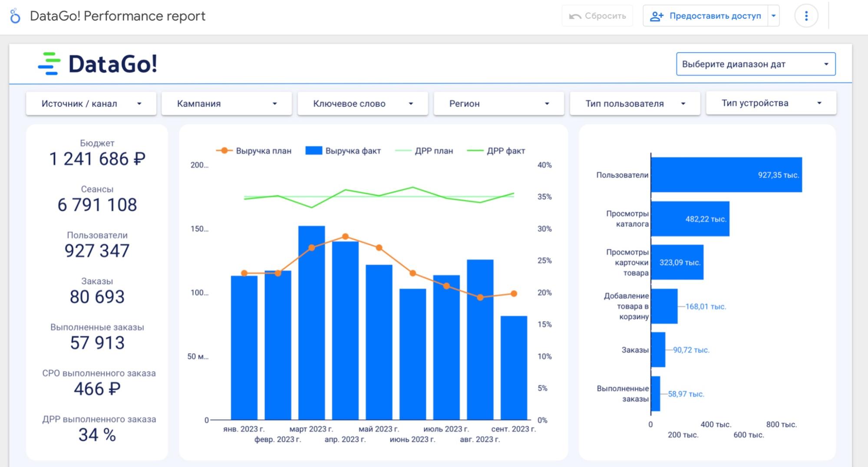This screenshot has height=467, width=868.
Task: Click the сентябрь 2023 revenue bar
Action: tap(514, 368)
